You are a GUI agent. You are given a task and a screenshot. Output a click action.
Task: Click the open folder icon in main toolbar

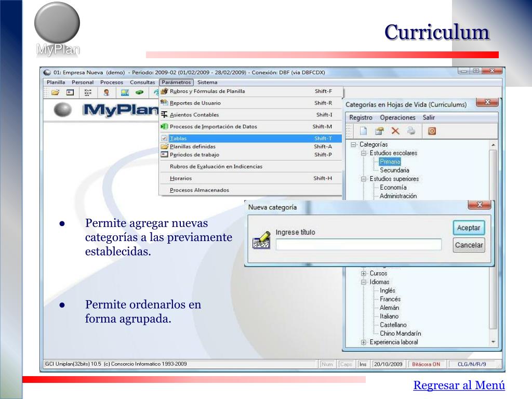(55, 92)
